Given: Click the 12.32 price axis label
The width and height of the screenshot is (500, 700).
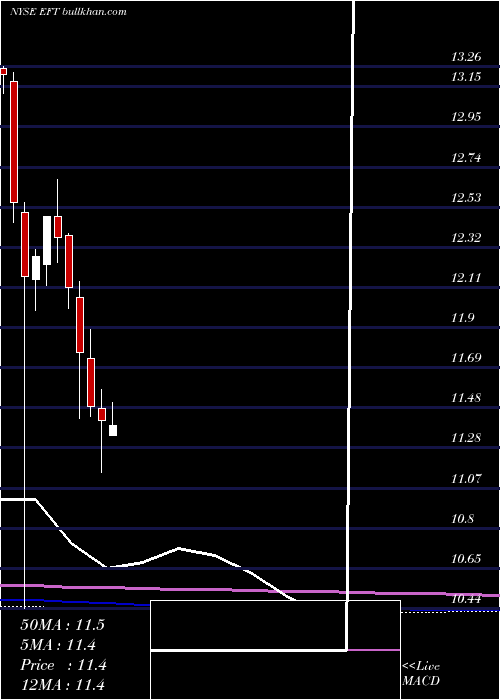Looking at the screenshot, I should pos(467,238).
